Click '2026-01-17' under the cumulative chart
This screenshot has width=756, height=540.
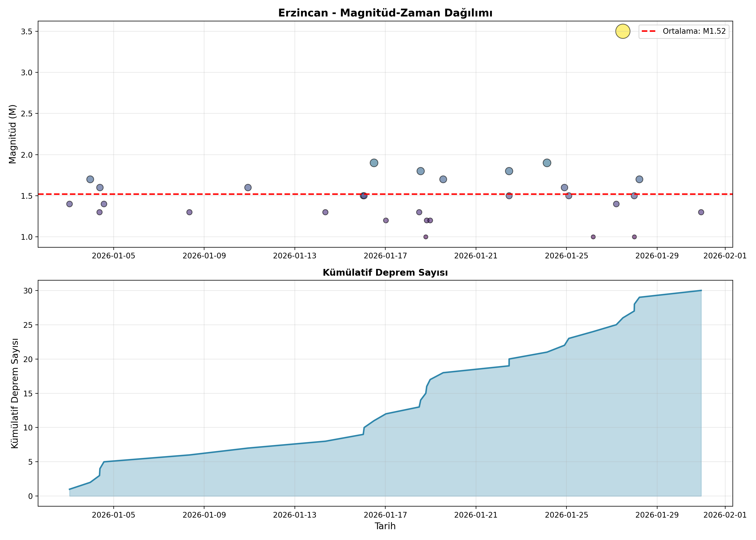pos(385,515)
